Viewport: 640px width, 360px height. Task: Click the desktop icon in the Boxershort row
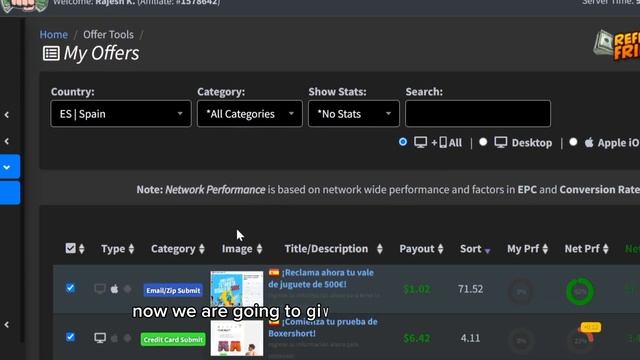click(x=100, y=338)
